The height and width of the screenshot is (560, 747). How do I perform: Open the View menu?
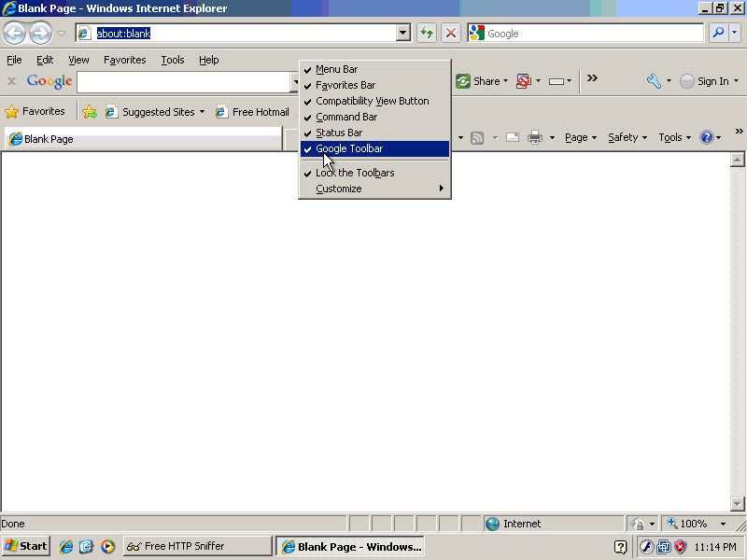[78, 60]
